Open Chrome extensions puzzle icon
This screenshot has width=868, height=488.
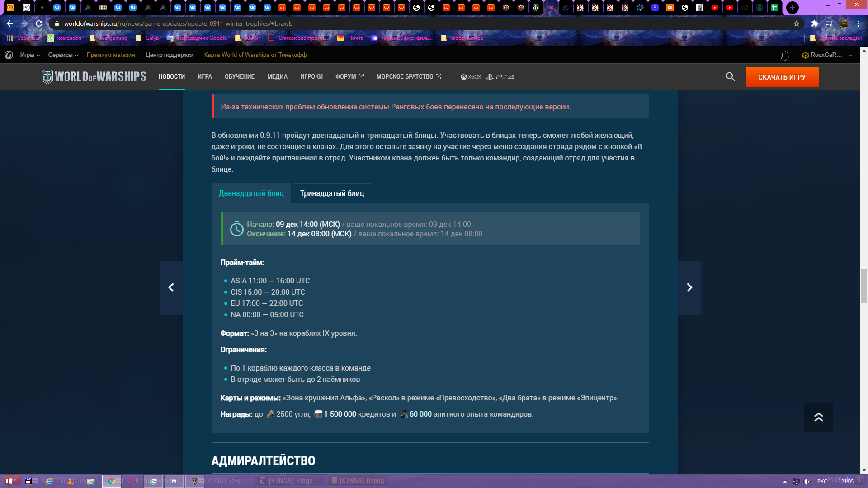[815, 23]
